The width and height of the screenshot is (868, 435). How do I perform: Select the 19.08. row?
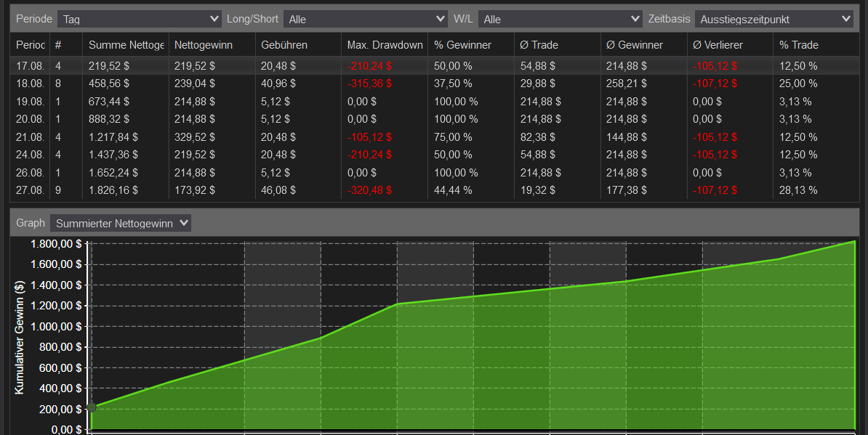[435, 102]
